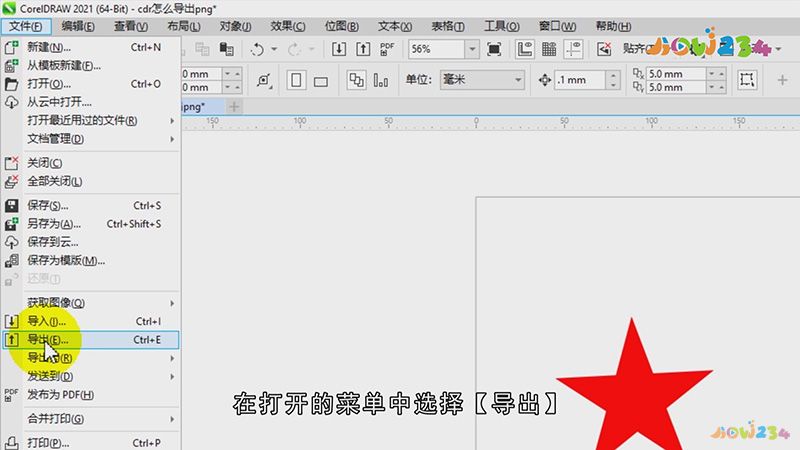Open the 对象 (Object) menu
The height and width of the screenshot is (450, 800).
coord(235,26)
